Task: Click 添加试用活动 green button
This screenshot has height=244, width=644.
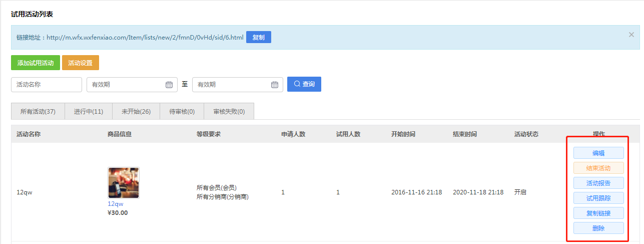Action: coord(36,63)
